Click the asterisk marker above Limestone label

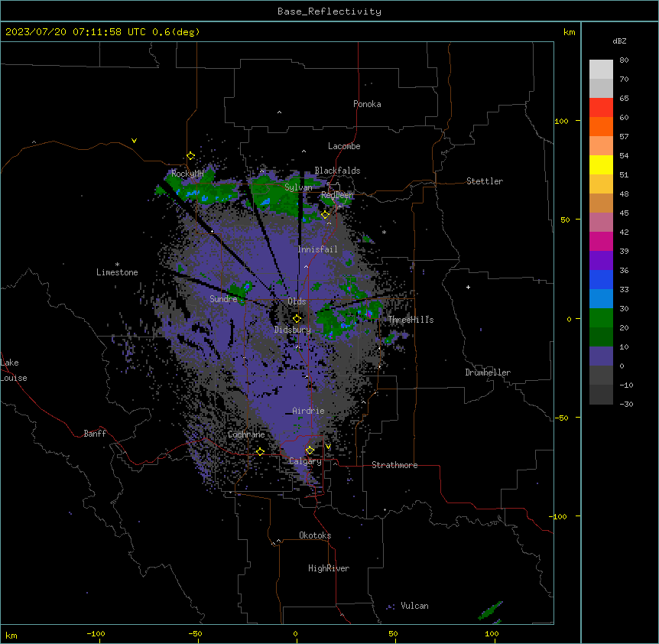[x=117, y=265]
